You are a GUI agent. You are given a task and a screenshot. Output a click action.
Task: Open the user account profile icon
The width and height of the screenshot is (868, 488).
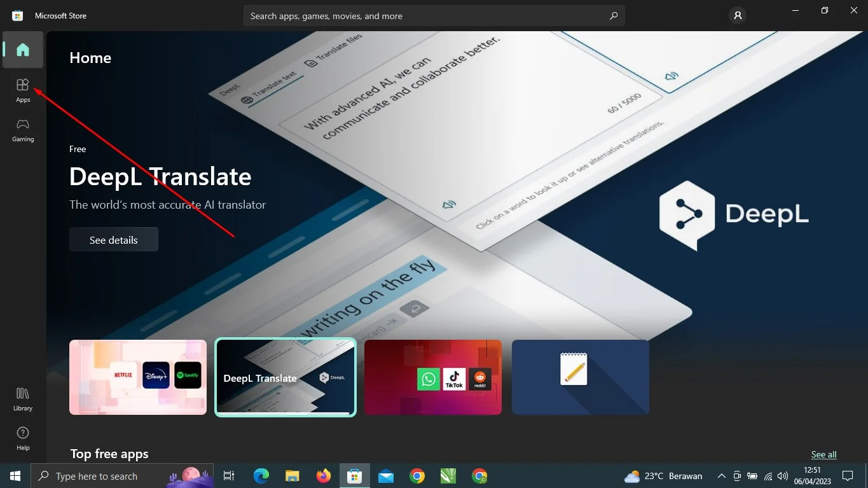coord(738,16)
